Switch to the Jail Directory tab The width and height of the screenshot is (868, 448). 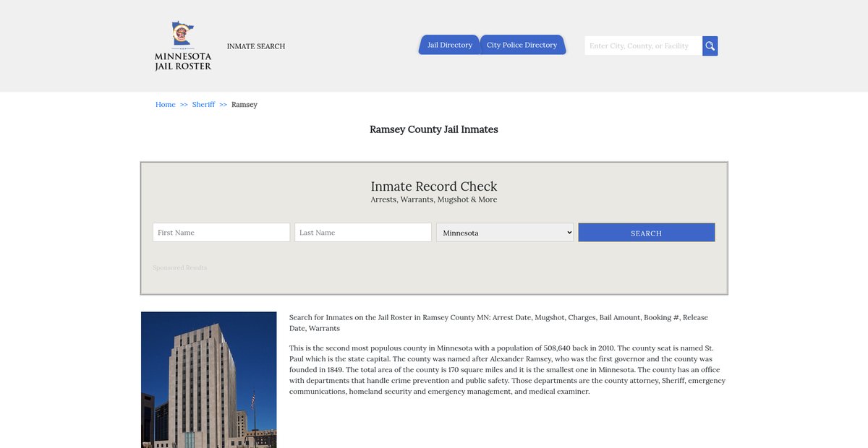tap(449, 45)
